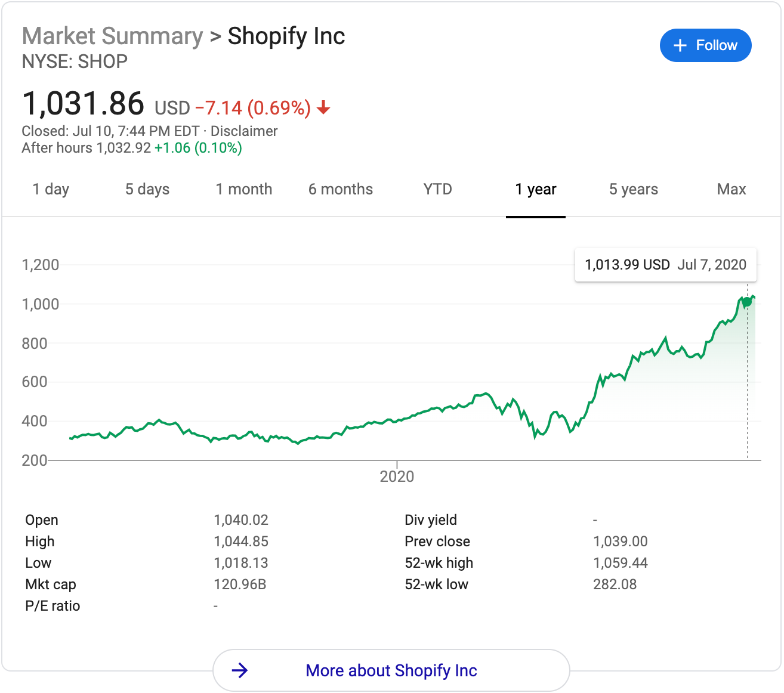Switch to the 5 years tab
Viewport: 784px width, 693px height.
click(634, 189)
